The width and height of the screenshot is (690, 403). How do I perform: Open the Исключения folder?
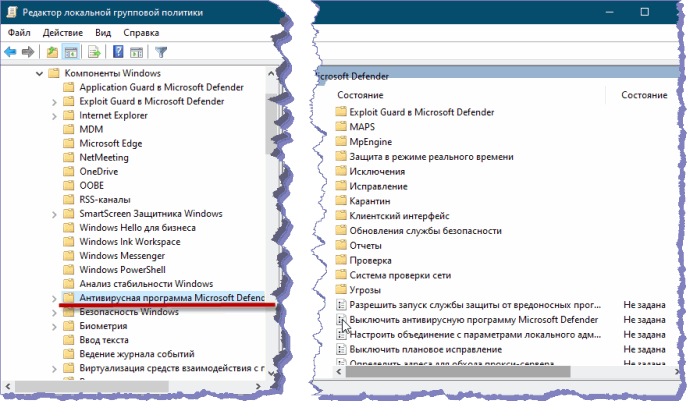tap(377, 172)
